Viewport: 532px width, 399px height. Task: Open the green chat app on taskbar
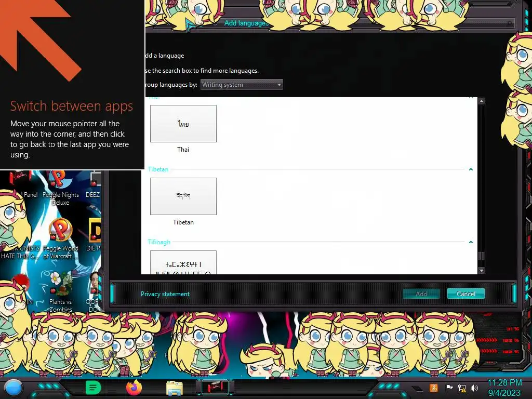[x=93, y=388]
